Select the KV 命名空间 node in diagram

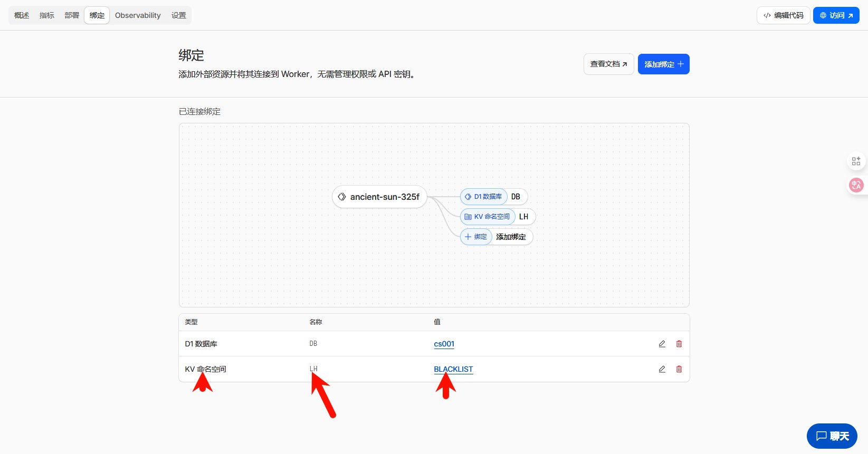point(488,217)
